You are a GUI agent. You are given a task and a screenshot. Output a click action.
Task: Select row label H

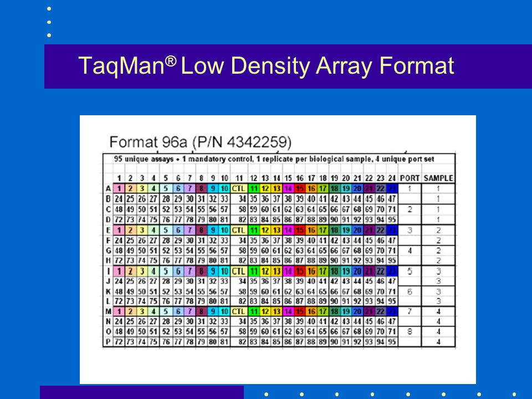108,260
